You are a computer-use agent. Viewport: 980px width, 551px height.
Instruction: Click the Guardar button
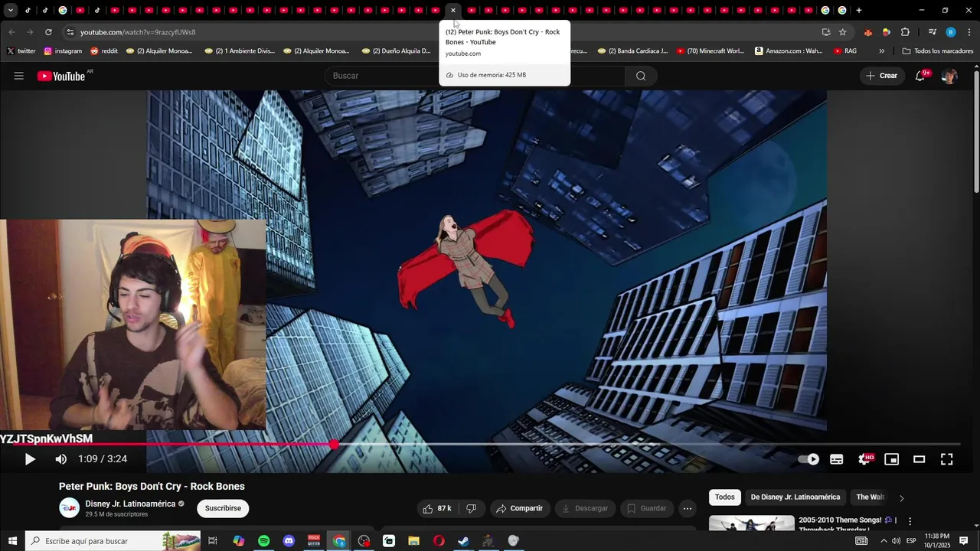click(x=647, y=508)
